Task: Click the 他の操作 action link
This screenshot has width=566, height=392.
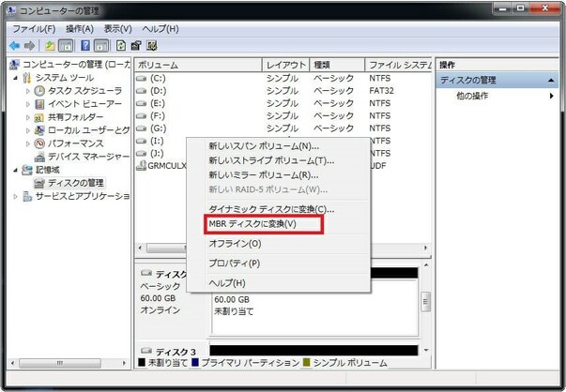Action: tap(472, 96)
